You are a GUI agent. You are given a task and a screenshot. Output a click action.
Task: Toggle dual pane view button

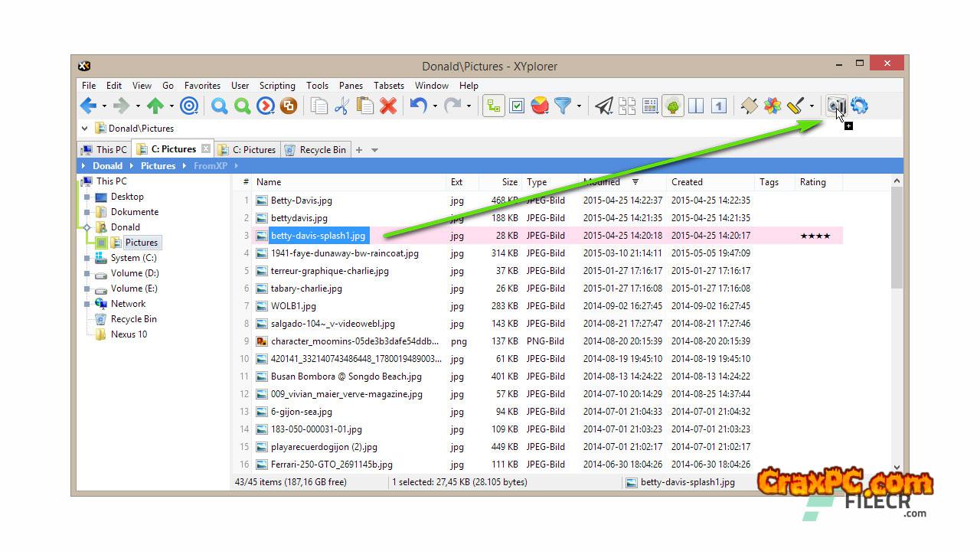coord(696,106)
